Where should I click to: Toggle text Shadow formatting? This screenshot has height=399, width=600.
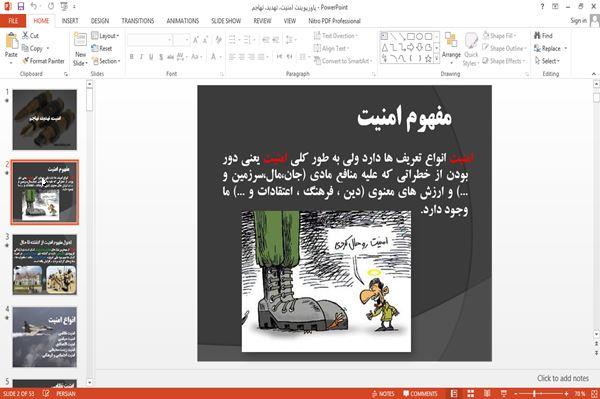161,57
